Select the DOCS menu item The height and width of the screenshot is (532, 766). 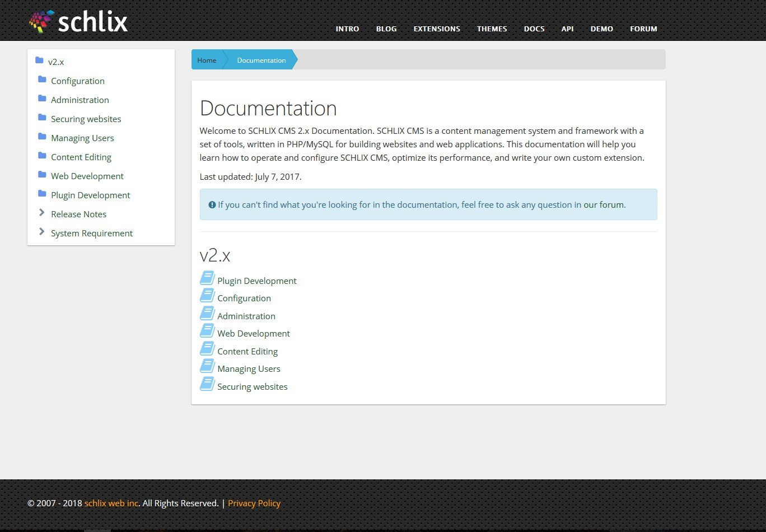534,29
